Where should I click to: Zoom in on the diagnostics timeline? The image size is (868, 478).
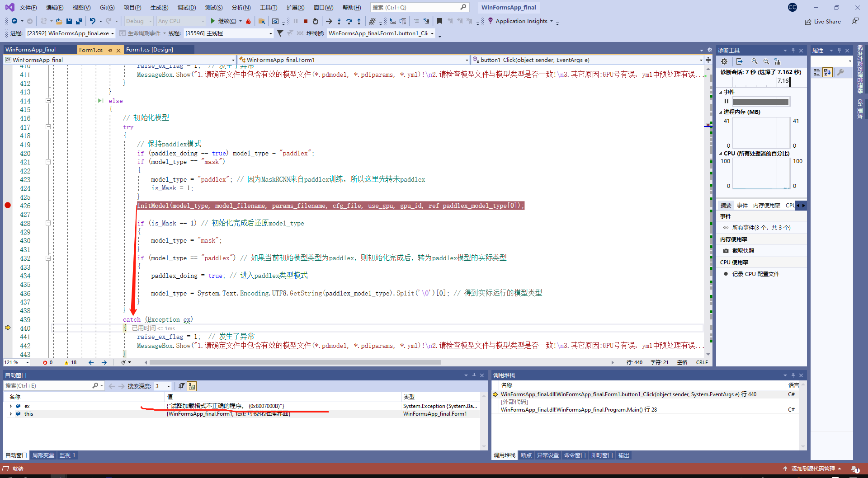[x=754, y=61]
